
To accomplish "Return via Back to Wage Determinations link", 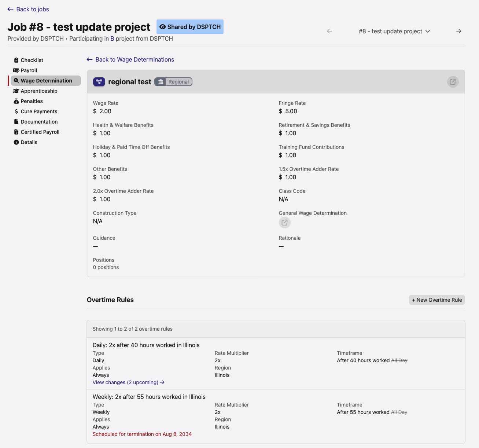I will [130, 59].
